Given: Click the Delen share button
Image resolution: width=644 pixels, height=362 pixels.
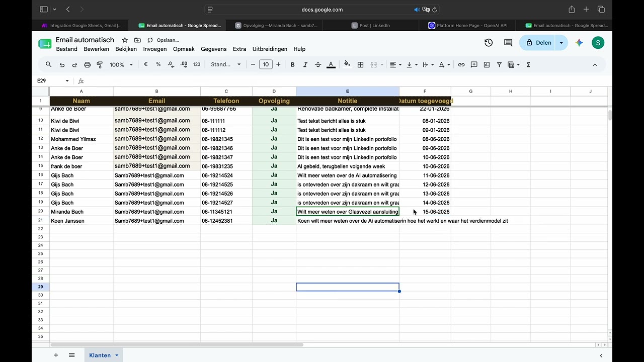Looking at the screenshot, I should (538, 43).
